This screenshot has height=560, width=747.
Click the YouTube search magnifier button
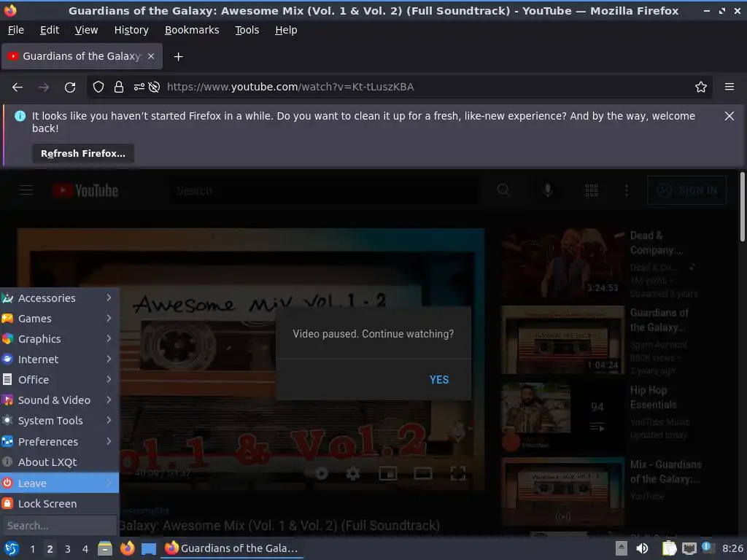point(503,190)
